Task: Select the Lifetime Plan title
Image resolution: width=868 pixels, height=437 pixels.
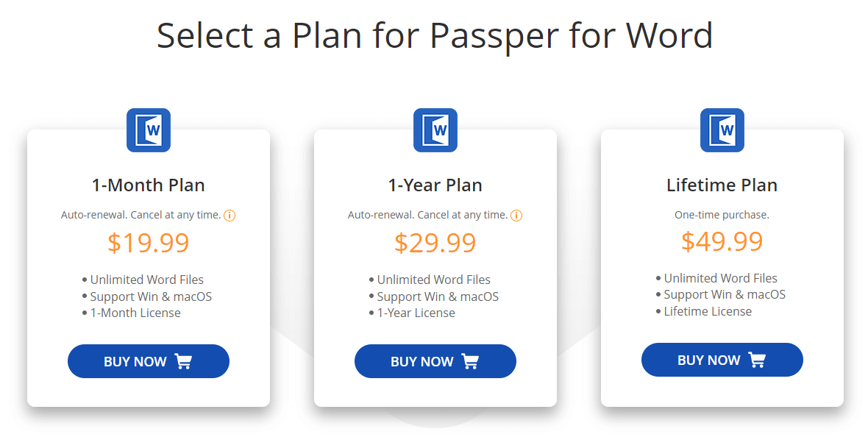Action: click(x=722, y=185)
